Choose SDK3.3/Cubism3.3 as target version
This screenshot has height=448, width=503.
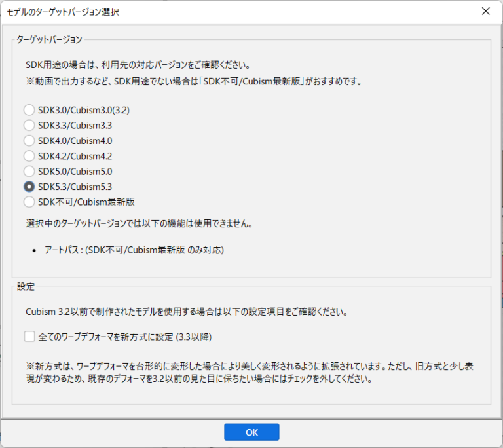point(29,125)
